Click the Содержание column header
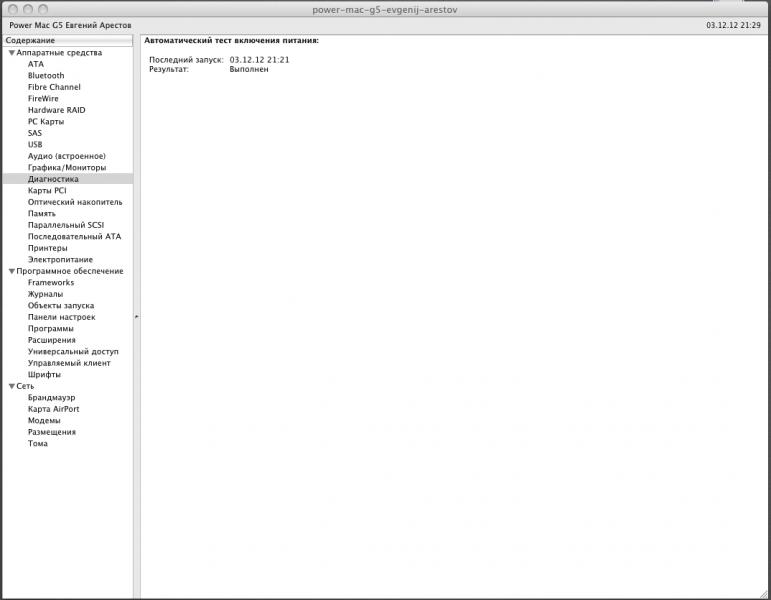The image size is (771, 600). click(x=68, y=40)
